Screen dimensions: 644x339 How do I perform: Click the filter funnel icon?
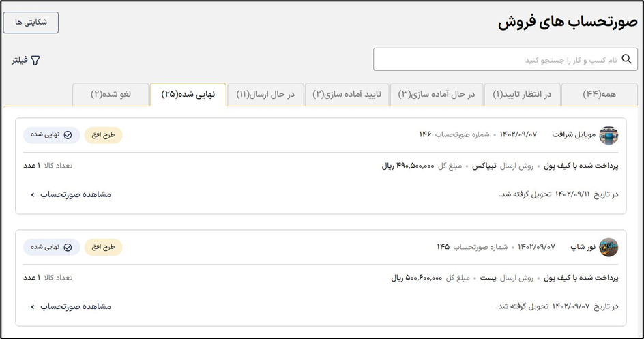click(35, 61)
